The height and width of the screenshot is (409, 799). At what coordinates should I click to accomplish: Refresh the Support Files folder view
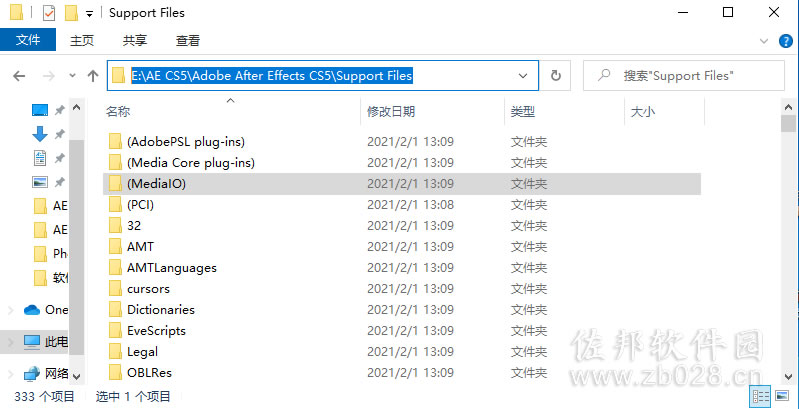click(556, 76)
